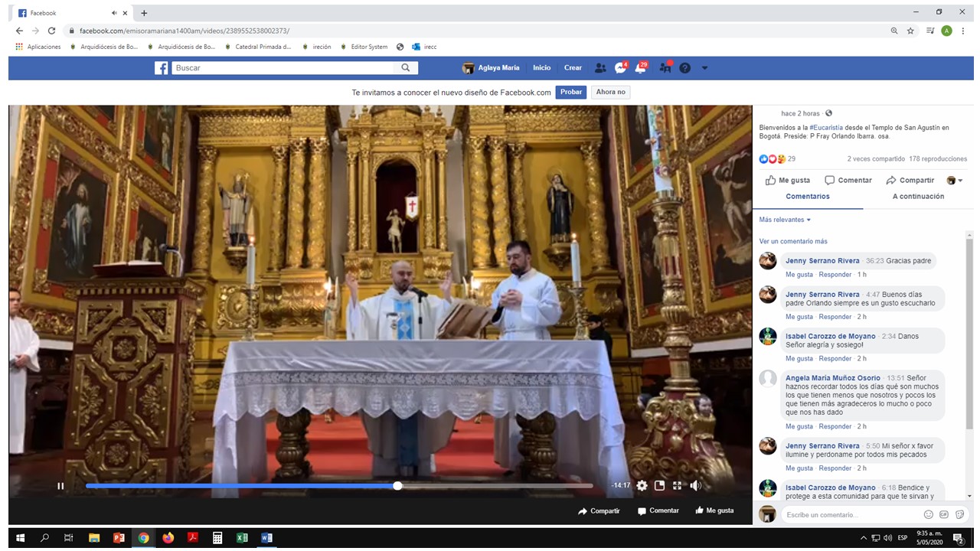Viewport: 980px width, 551px height.
Task: Toggle fullscreen video mode
Action: (x=677, y=485)
